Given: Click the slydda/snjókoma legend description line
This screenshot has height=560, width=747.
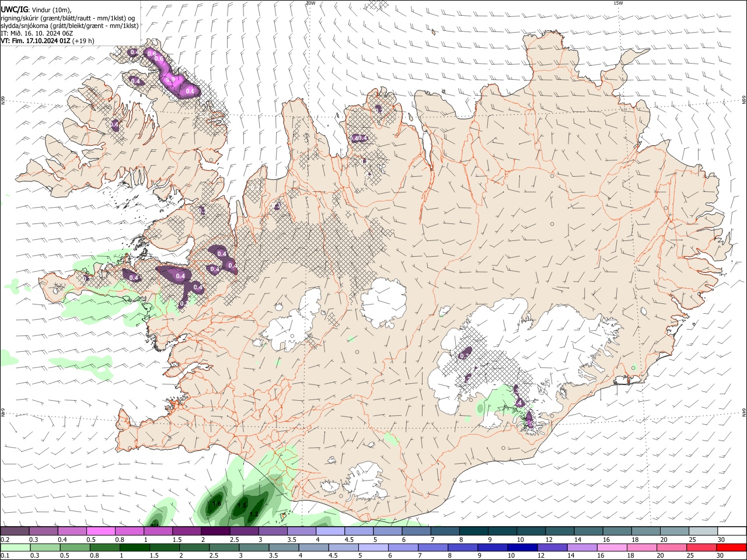Looking at the screenshot, I should pos(69,26).
